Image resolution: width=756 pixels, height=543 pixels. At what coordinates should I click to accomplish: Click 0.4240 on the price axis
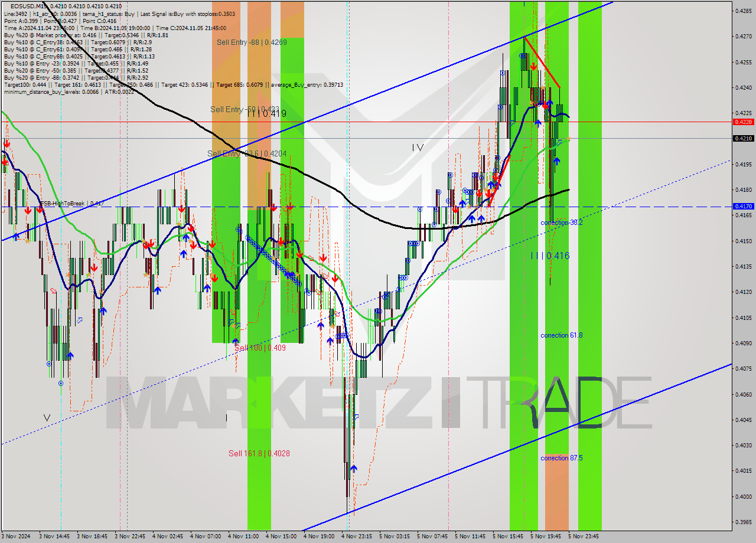click(x=743, y=87)
